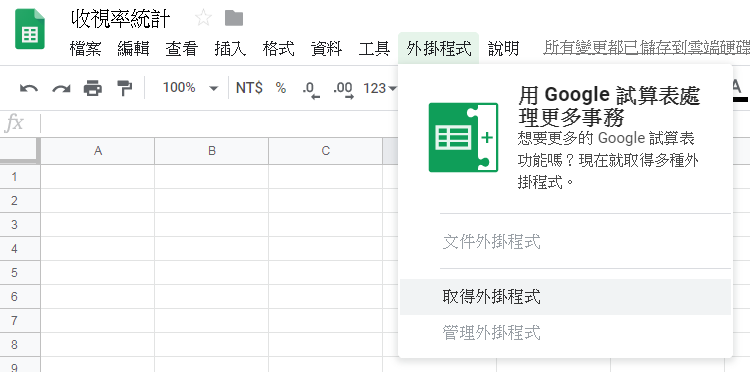Select row 3 header
Image resolution: width=750 pixels, height=372 pixels.
pyautogui.click(x=20, y=224)
